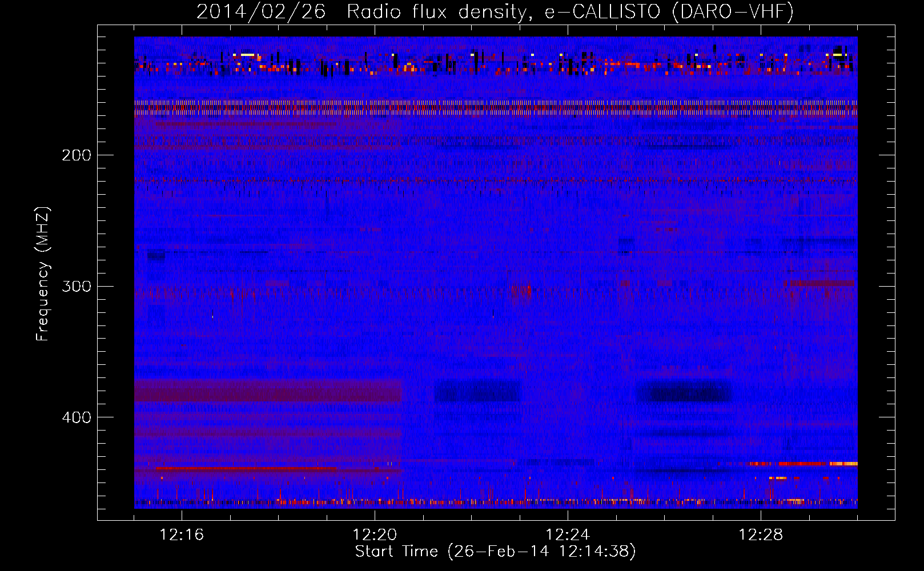This screenshot has height=571, width=924.
Task: Click the '12:20' time tick label
Action: 375,535
